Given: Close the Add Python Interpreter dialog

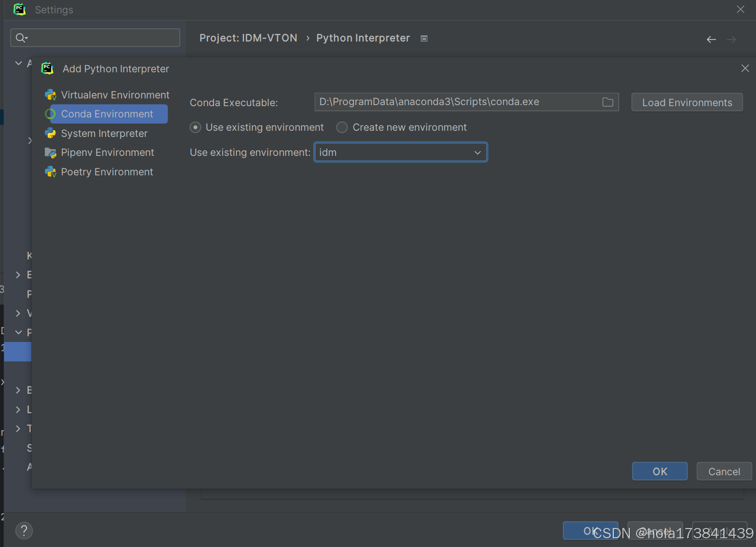Looking at the screenshot, I should click(745, 68).
